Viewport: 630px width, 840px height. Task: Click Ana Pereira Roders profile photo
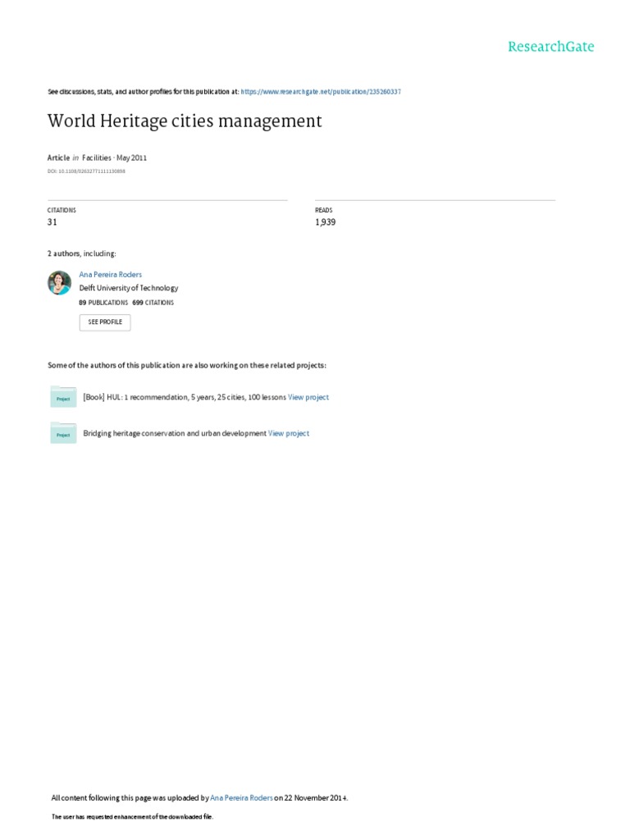(59, 283)
